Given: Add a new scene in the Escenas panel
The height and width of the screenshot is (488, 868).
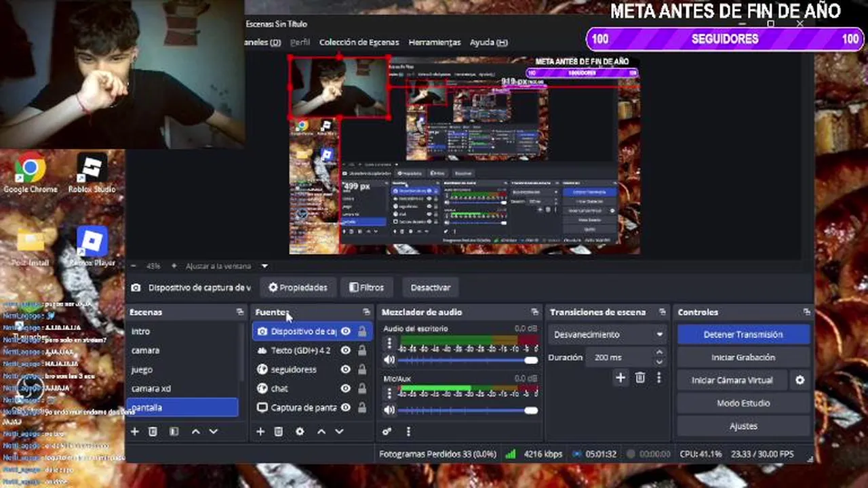Looking at the screenshot, I should (x=134, y=431).
